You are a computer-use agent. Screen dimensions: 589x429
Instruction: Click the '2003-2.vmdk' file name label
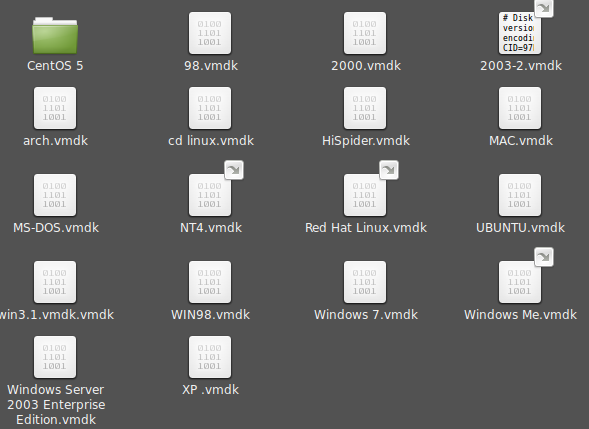pyautogui.click(x=521, y=66)
